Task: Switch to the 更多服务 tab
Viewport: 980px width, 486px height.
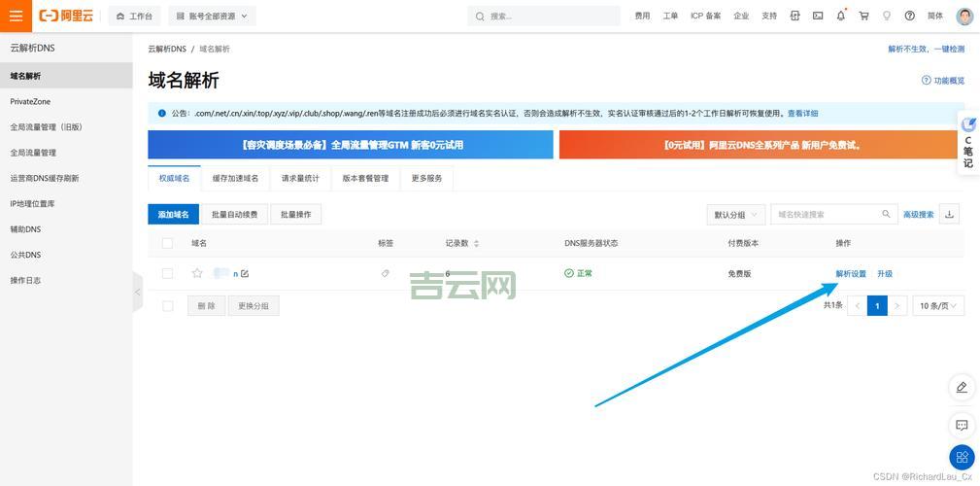Action: pos(427,178)
